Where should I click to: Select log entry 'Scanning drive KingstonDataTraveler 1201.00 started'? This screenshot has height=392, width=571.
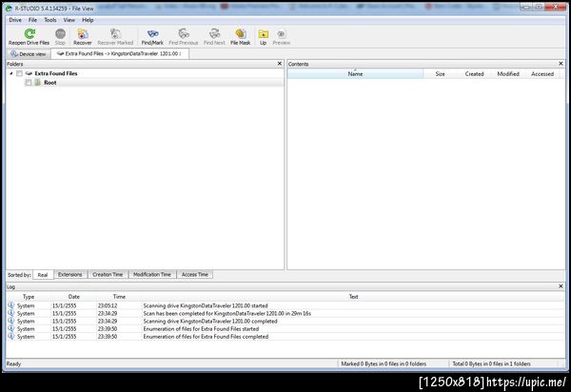click(x=206, y=305)
